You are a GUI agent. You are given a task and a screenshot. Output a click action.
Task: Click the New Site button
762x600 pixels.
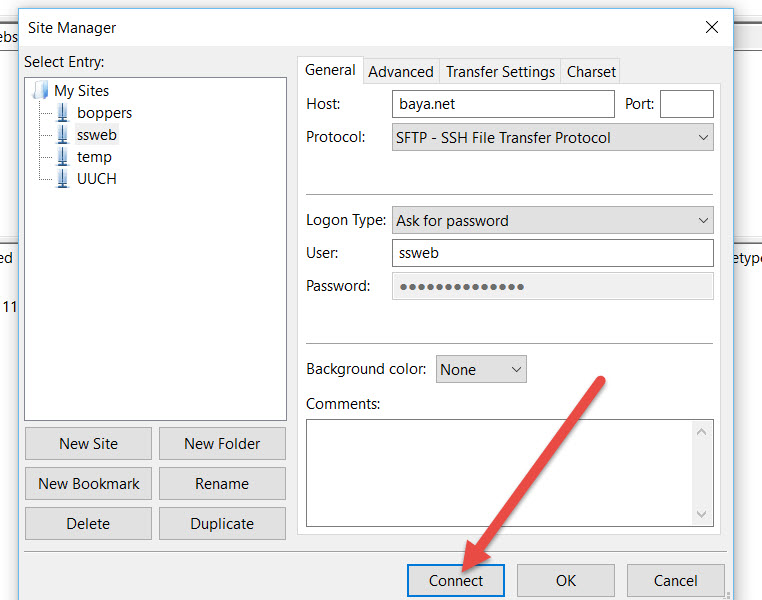point(88,444)
